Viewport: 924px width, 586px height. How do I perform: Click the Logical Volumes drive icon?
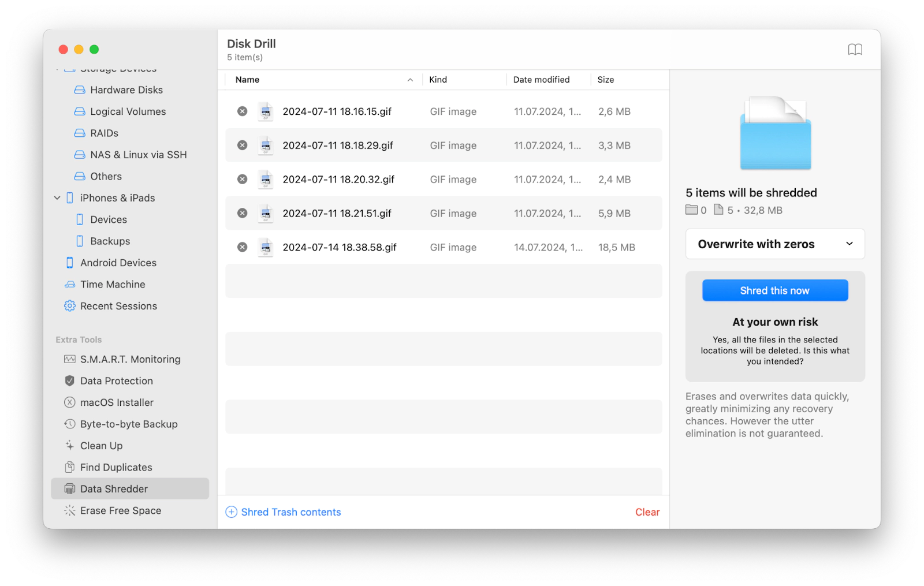[x=80, y=111]
